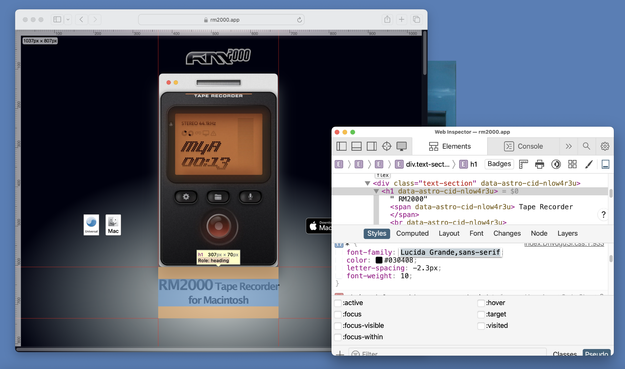This screenshot has width=625, height=369.
Task: Open Web Inspector settings gear
Action: click(605, 146)
